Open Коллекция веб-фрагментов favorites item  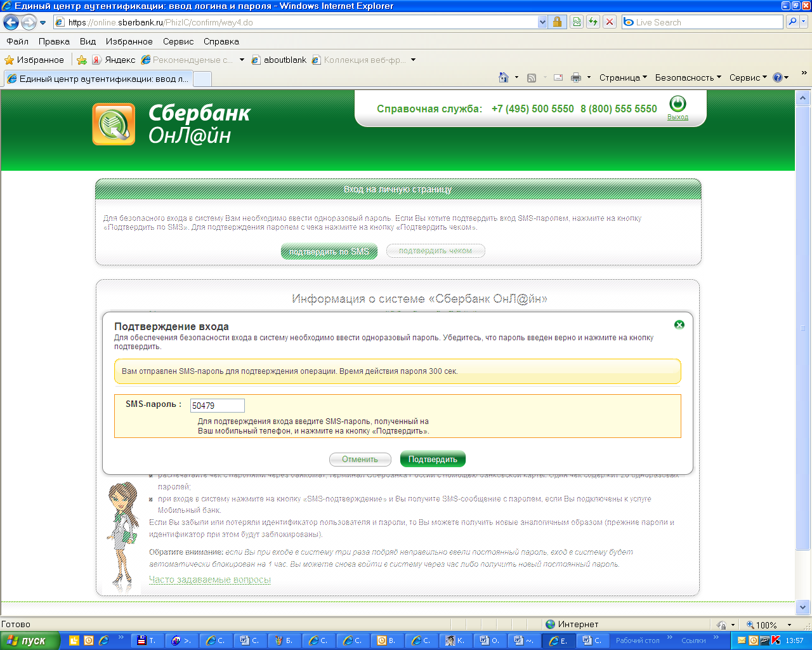tap(358, 60)
